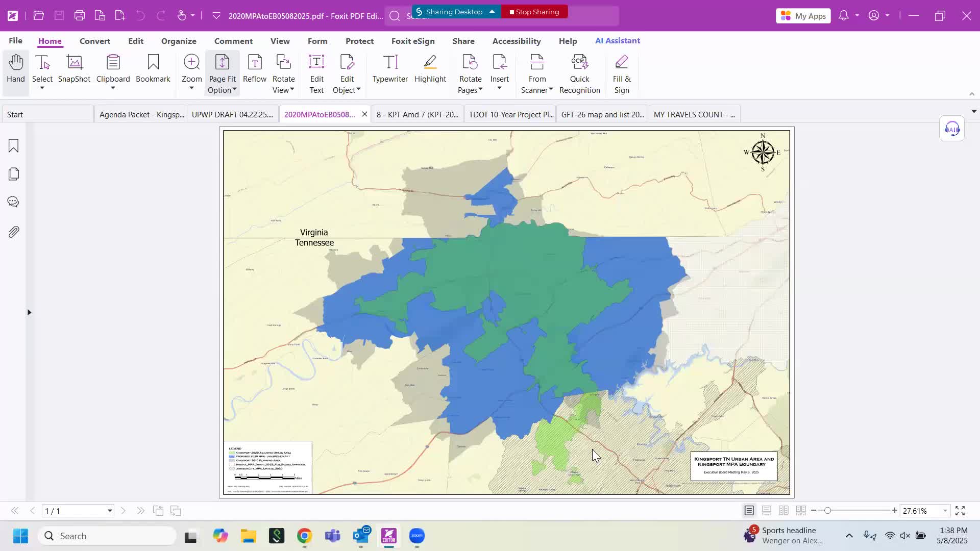Open the zoom percentage dropdown
Screen dimensions: 980x551
[x=945, y=510]
